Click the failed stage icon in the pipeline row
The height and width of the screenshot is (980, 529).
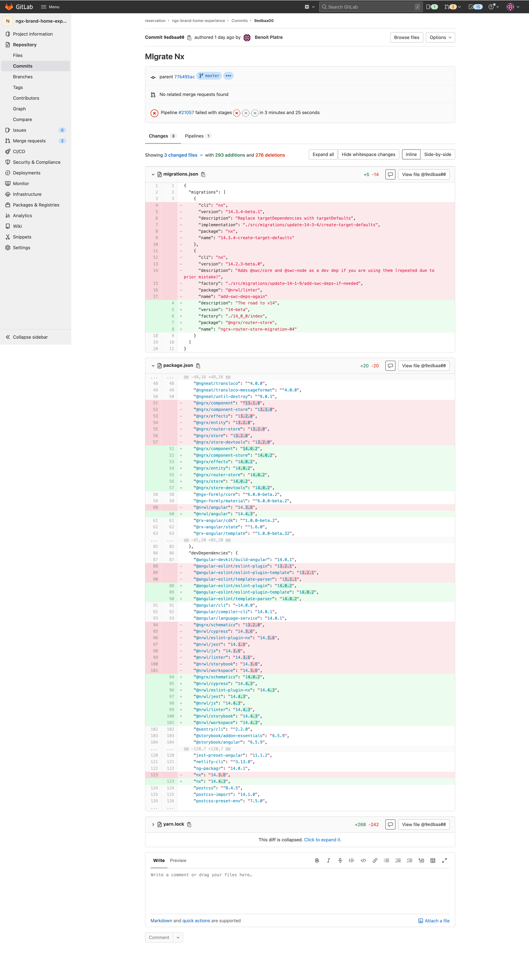[236, 113]
